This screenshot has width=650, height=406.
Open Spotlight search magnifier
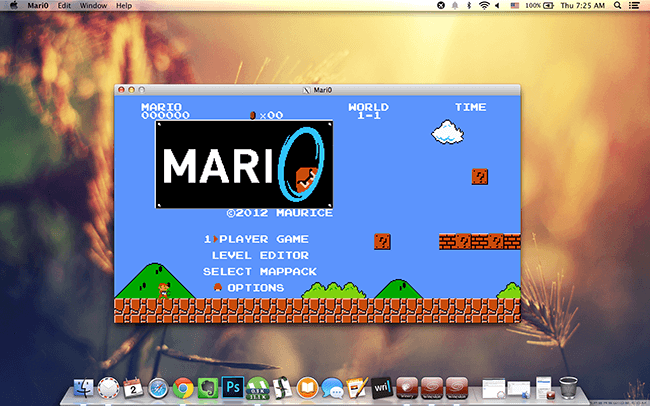[617, 5]
